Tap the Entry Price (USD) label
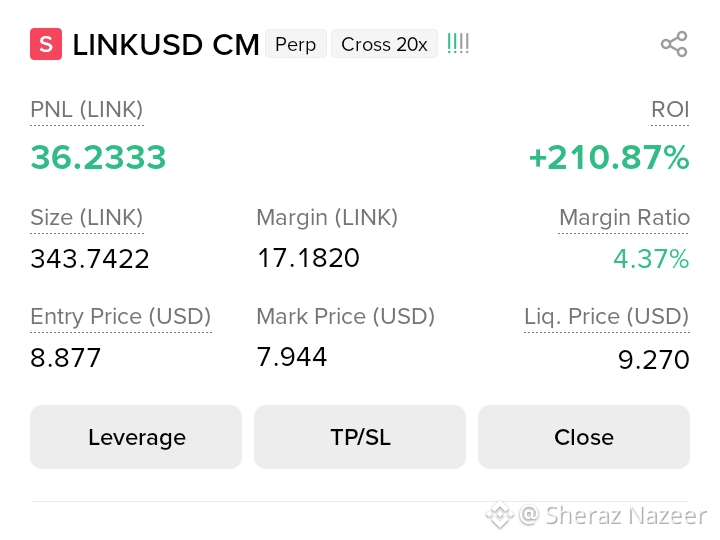Screen dimensions: 720x540 121,316
